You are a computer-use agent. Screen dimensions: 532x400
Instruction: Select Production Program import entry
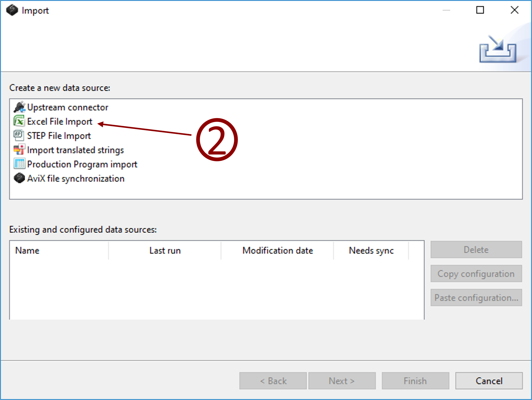click(82, 164)
